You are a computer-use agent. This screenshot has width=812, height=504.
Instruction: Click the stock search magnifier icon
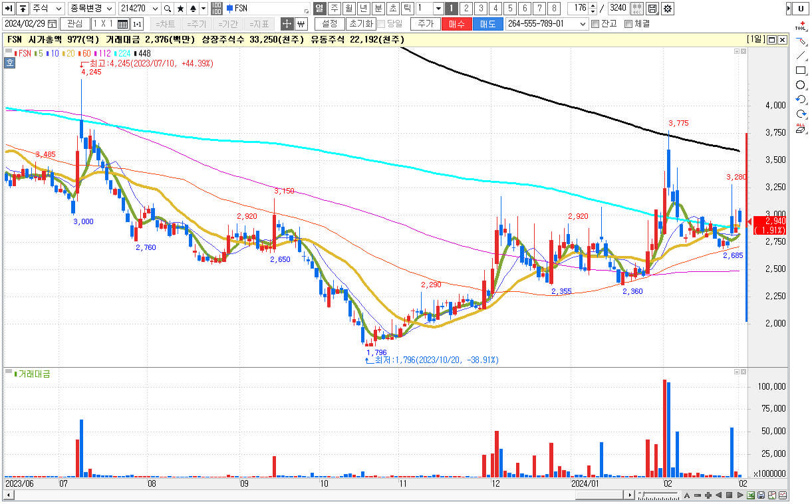tap(168, 9)
